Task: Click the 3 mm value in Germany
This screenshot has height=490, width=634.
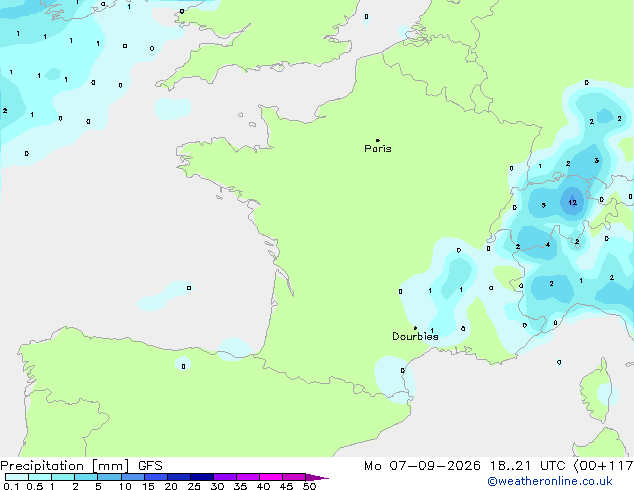Action: [596, 161]
